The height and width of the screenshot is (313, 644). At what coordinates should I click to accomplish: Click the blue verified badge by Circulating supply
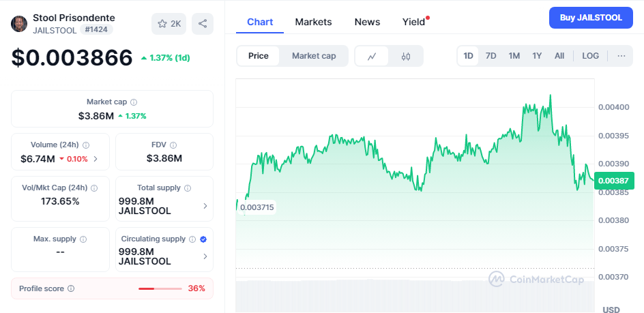(203, 239)
